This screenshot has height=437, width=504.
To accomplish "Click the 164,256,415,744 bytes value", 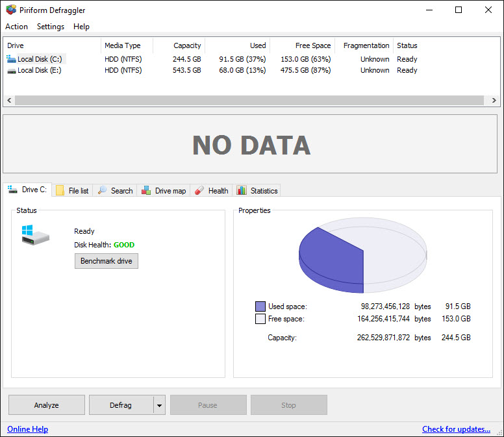I will [x=383, y=319].
